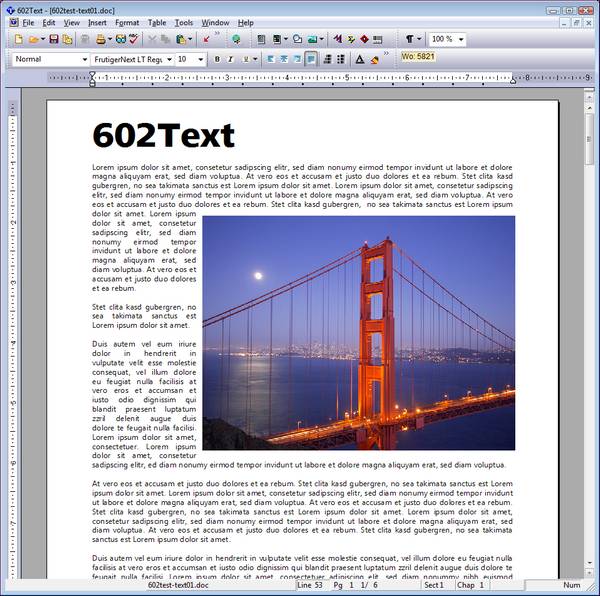
Task: Click the Save All stacked documents icon
Action: pos(67,39)
